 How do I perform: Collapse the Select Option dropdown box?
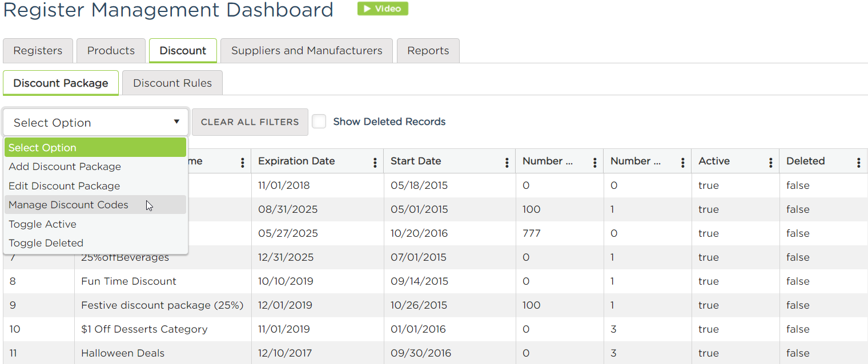(96, 122)
